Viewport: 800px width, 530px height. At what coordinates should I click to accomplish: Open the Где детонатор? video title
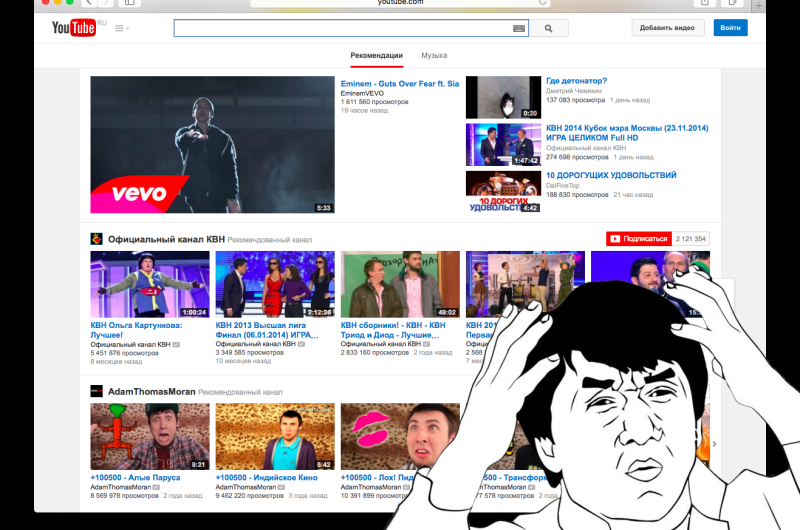tap(577, 81)
